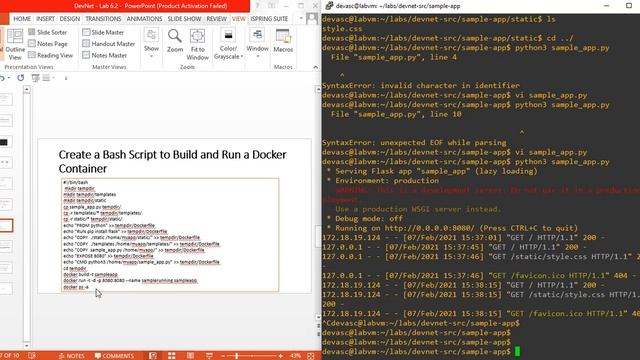Open the ISPRING SUITE ribbon tab
Viewport: 640px width, 360px height.
(269, 19)
